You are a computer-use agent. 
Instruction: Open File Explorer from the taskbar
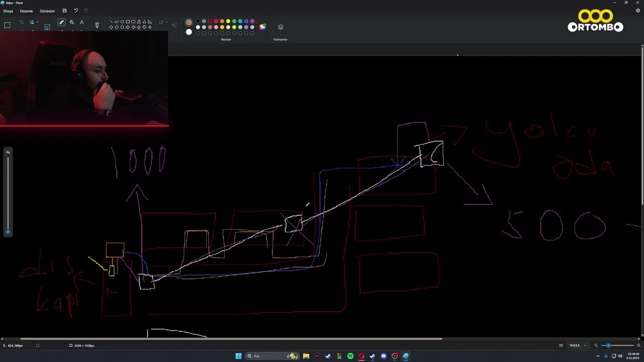pos(306,356)
